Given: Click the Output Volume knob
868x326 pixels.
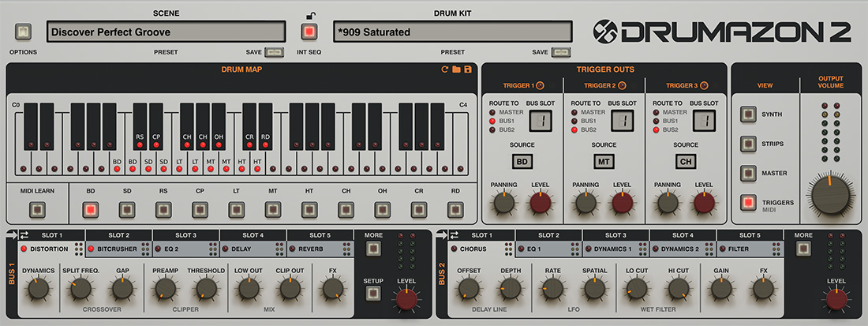Looking at the screenshot, I should point(830,195).
